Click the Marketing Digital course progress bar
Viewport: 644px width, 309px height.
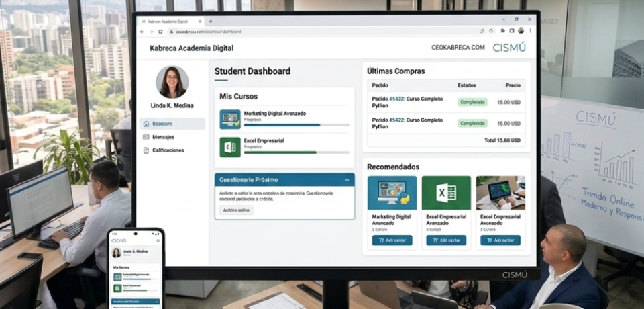297,125
